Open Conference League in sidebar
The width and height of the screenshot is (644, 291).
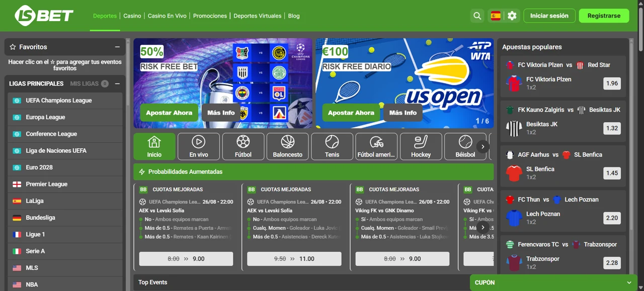click(65, 134)
